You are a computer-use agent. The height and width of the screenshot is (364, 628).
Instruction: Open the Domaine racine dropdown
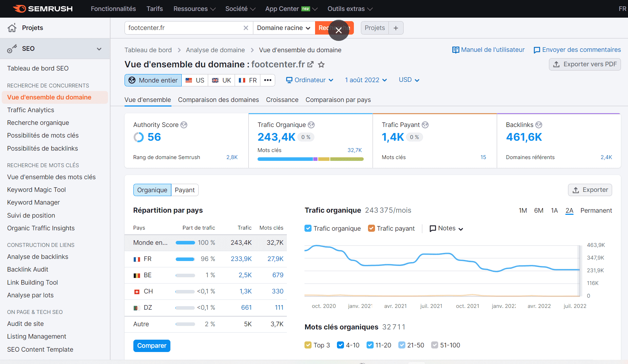click(284, 28)
